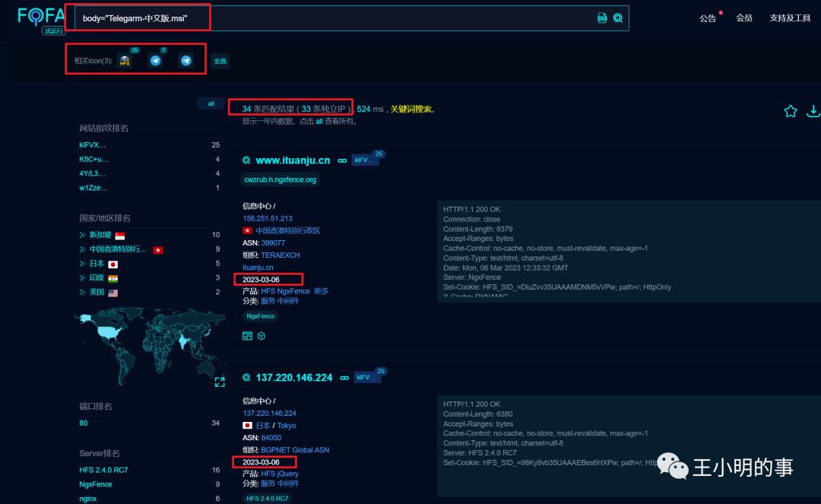Click 服务 category in first result
Screen dimensions: 821x504
268,301
